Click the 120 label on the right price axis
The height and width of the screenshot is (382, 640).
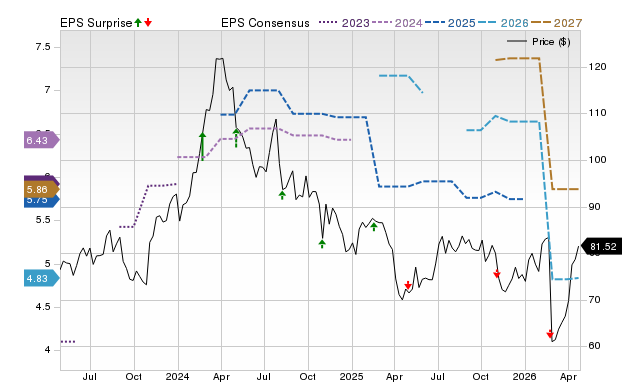[597, 67]
